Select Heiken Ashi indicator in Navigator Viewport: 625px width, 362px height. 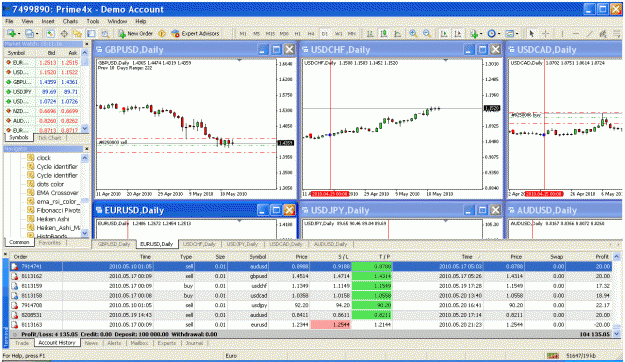tap(48, 219)
